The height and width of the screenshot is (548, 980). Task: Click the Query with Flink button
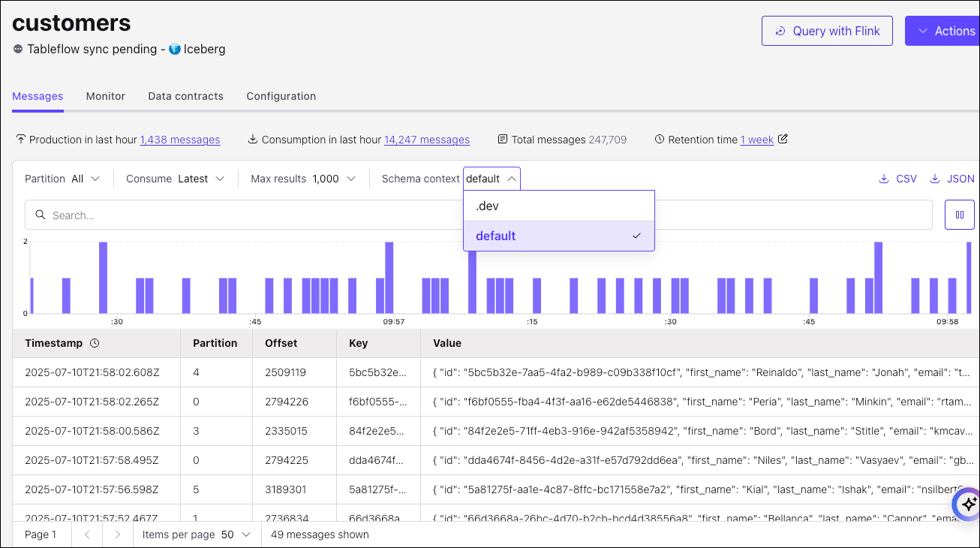pyautogui.click(x=827, y=31)
